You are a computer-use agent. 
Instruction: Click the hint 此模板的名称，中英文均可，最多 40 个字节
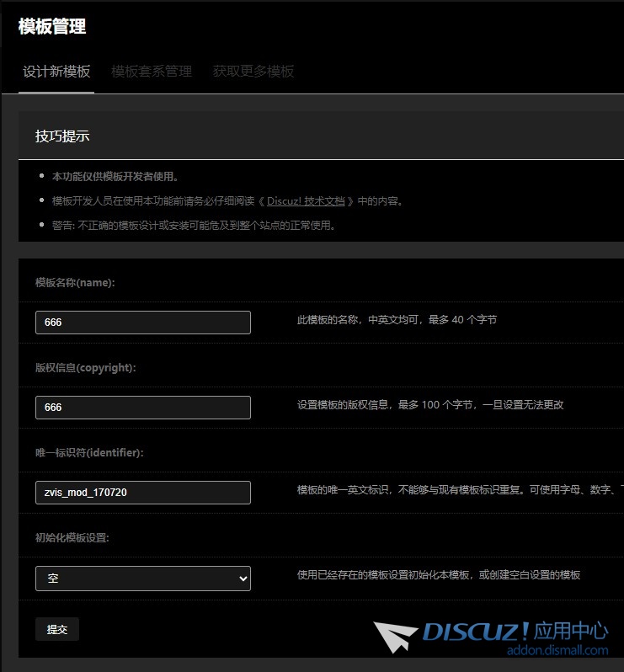point(397,320)
